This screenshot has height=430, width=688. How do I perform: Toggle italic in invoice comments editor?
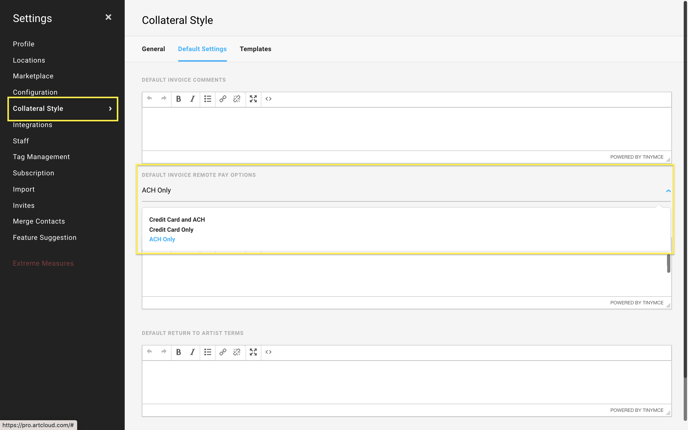(192, 99)
